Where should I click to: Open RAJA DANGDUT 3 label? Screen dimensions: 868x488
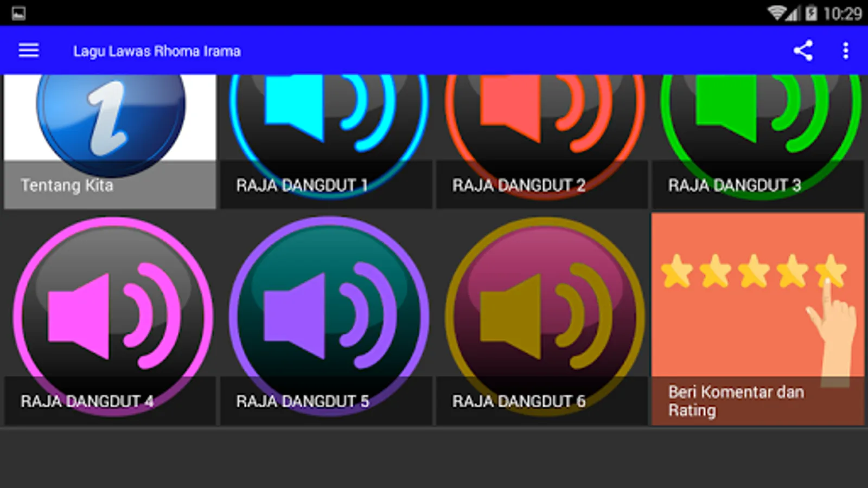coord(735,185)
